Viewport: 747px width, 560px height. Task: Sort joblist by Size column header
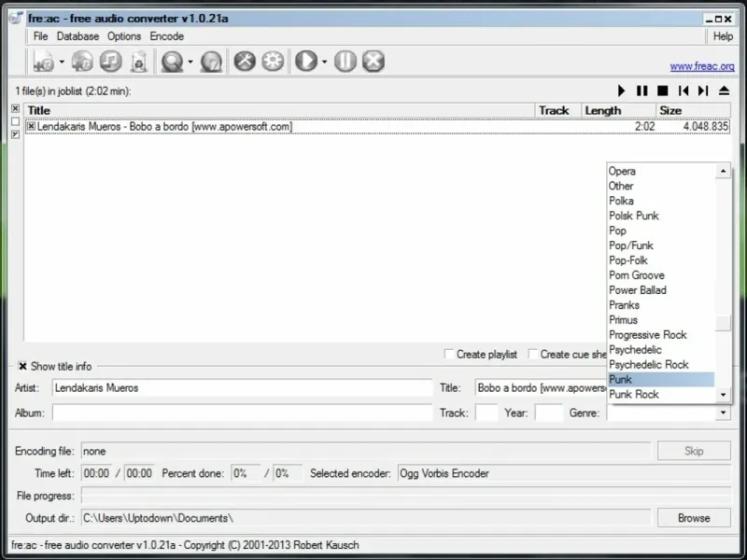pyautogui.click(x=693, y=110)
